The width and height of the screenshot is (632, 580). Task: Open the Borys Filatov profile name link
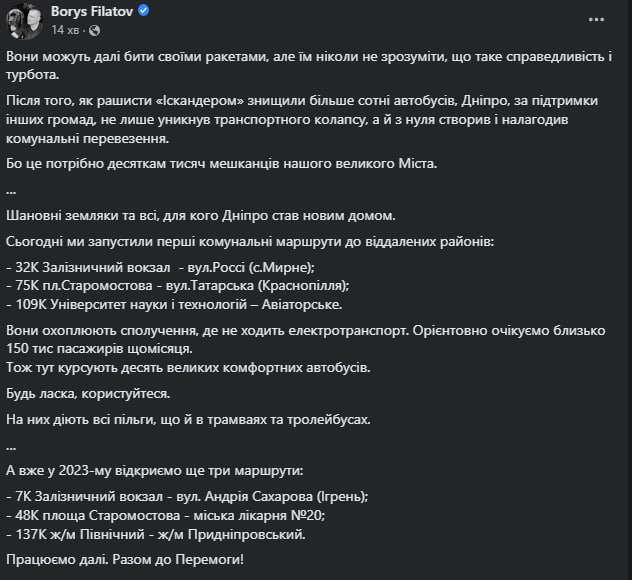[92, 11]
